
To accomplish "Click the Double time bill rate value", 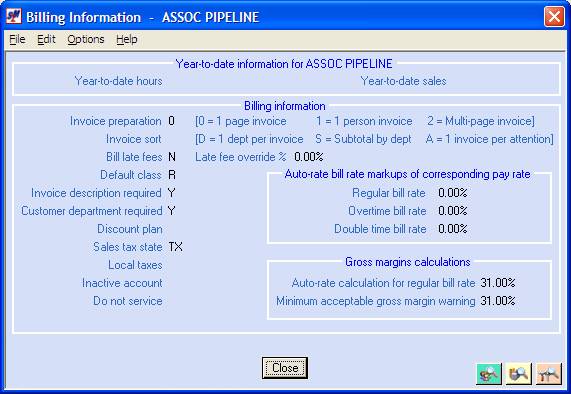I will 453,229.
